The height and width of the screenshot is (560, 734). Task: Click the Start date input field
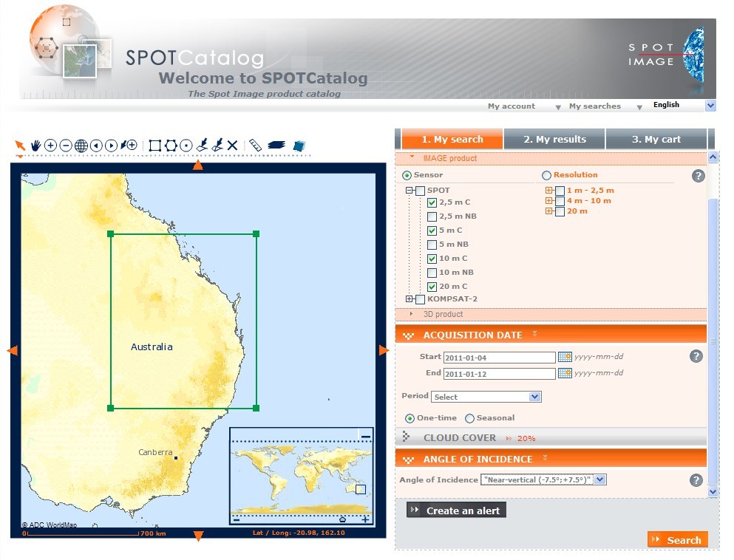tap(500, 358)
